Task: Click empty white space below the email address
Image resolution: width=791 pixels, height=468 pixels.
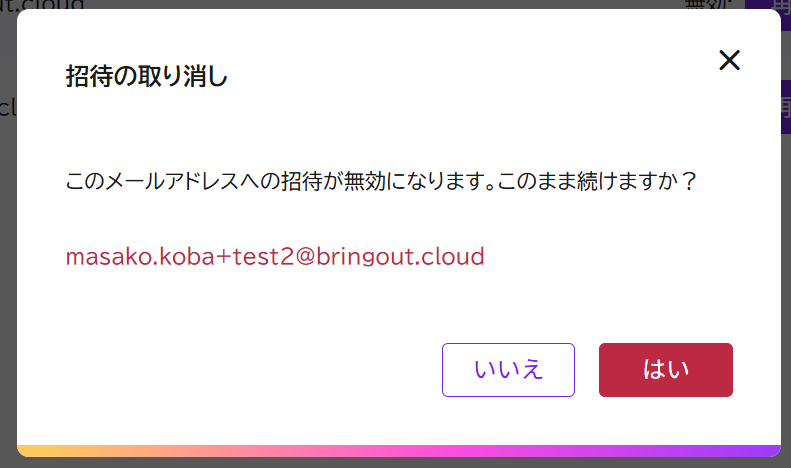Action: (x=250, y=320)
